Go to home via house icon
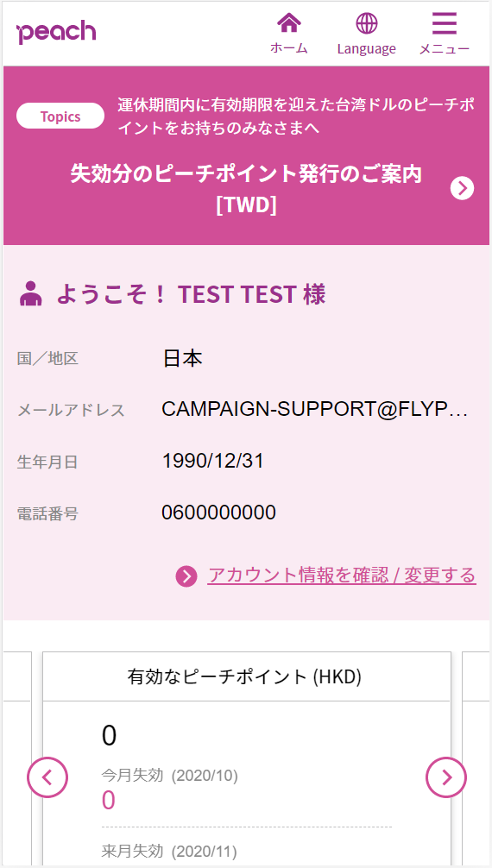The height and width of the screenshot is (868, 492). click(x=288, y=23)
